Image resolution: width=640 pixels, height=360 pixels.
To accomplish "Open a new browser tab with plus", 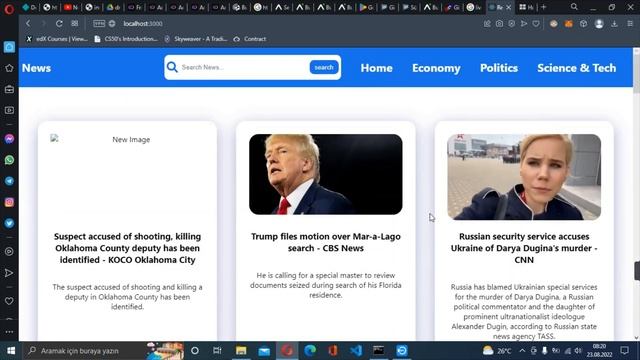I will point(543,7).
